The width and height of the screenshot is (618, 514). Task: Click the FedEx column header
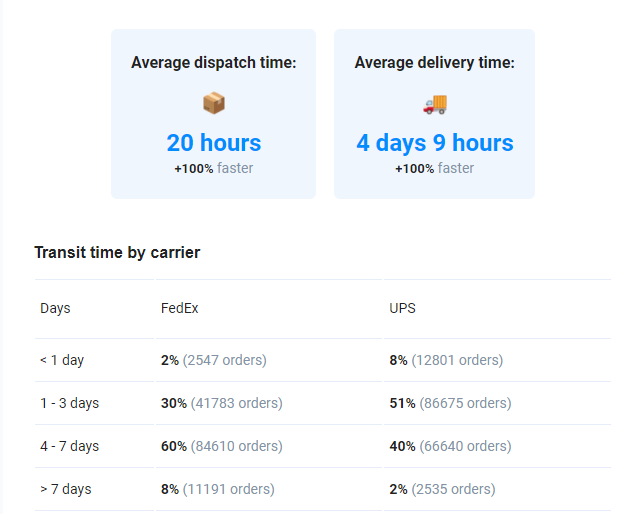coord(180,308)
